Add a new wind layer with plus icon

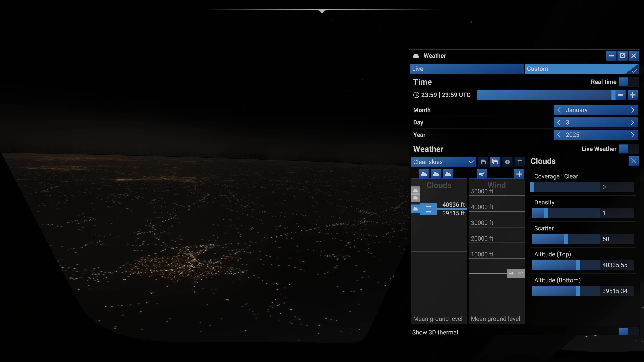click(x=519, y=174)
